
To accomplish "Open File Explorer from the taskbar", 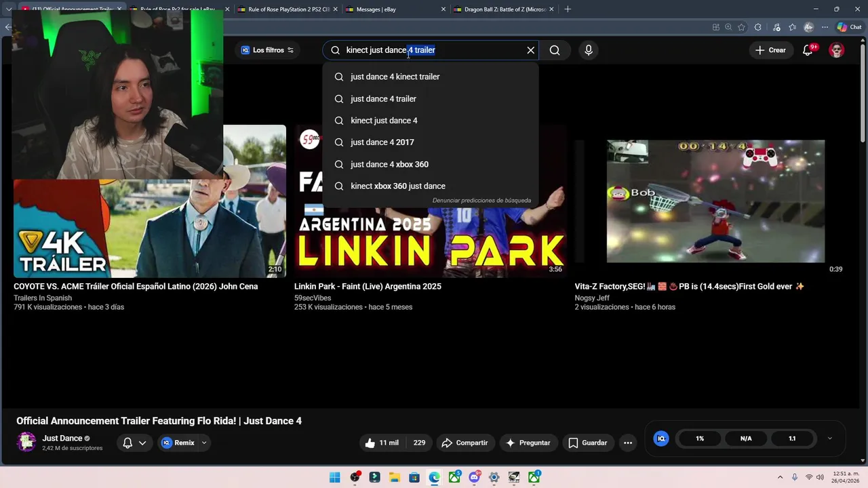I will click(394, 477).
